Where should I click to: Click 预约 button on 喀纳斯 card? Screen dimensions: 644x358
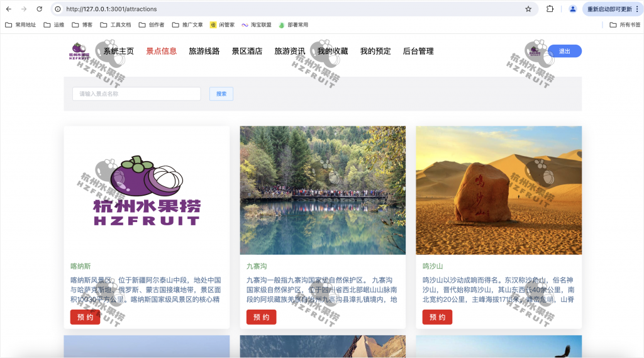point(85,317)
